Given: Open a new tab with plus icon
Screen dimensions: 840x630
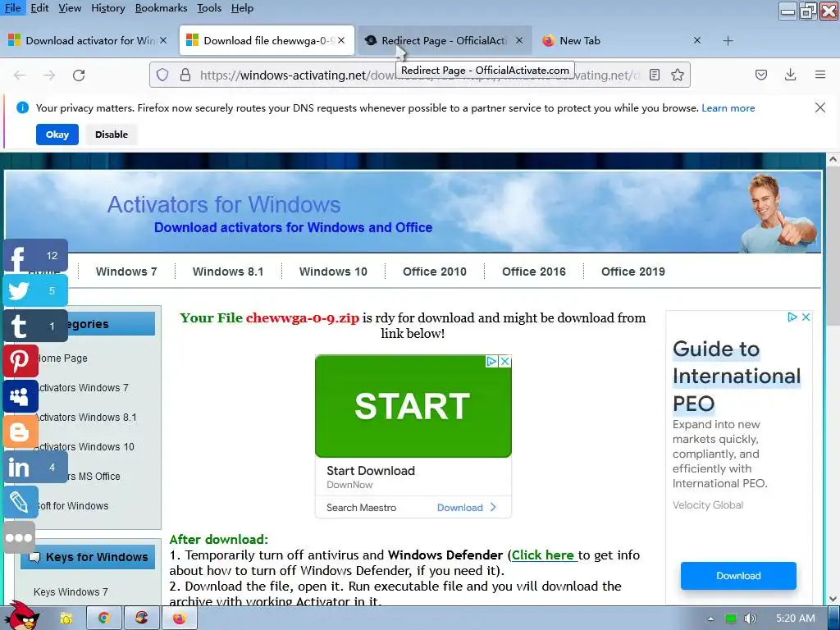Looking at the screenshot, I should tap(728, 41).
